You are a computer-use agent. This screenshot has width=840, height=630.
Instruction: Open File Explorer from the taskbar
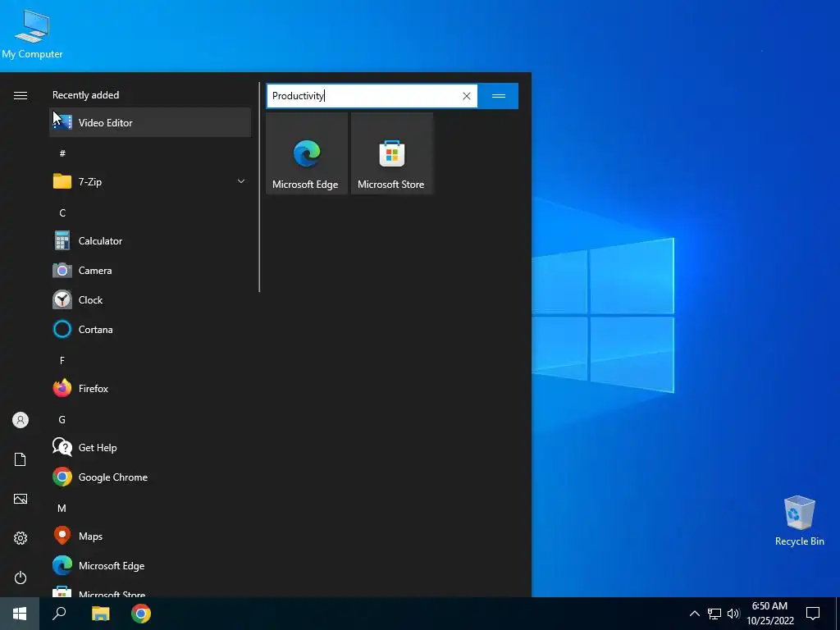[100, 614]
